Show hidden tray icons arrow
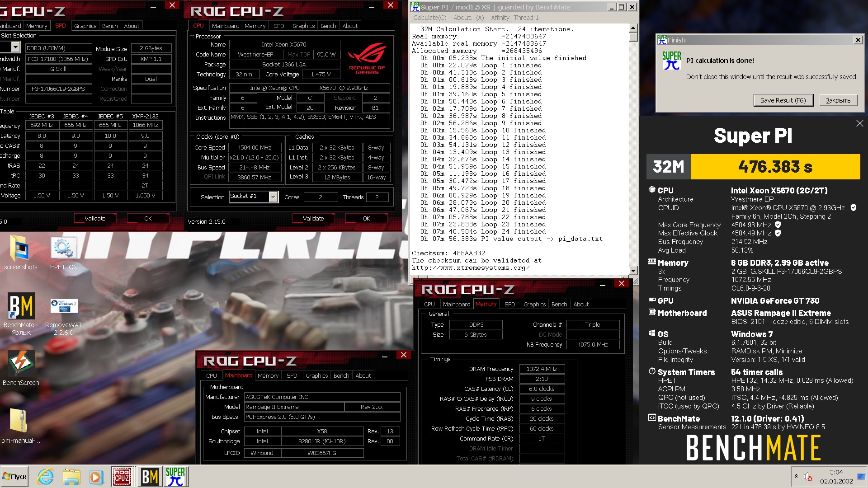Viewport: 868px width, 488px height. tap(796, 476)
